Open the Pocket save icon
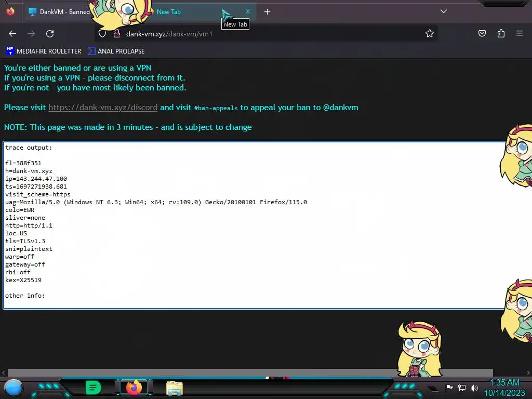The height and width of the screenshot is (399, 532). pos(482,33)
